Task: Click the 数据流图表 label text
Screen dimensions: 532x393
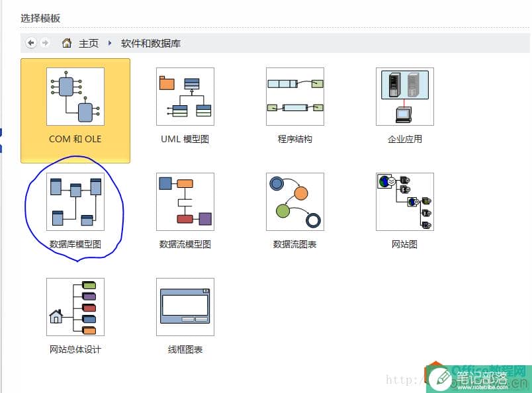Action: coord(295,244)
